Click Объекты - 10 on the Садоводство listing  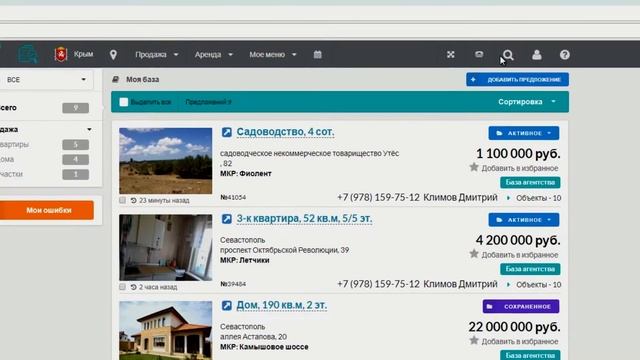[538, 198]
